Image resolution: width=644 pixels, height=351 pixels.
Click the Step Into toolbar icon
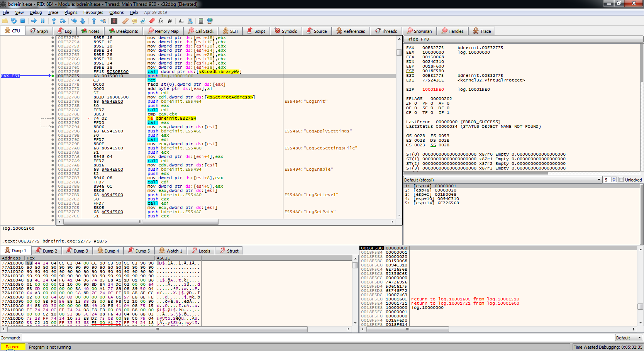(54, 21)
